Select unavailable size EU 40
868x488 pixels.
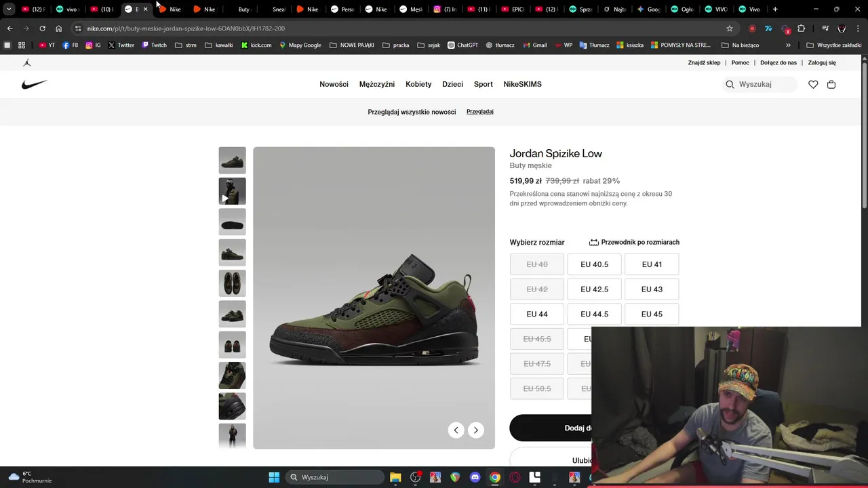pos(537,264)
